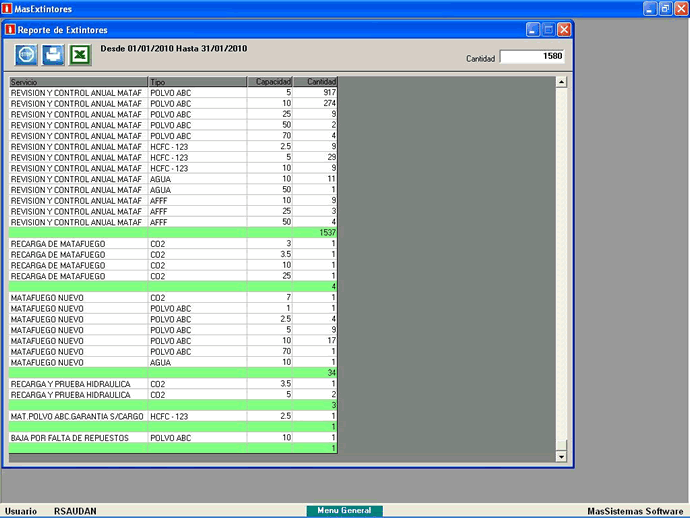Click the Capacidad column header
The image size is (690, 518).
click(270, 82)
